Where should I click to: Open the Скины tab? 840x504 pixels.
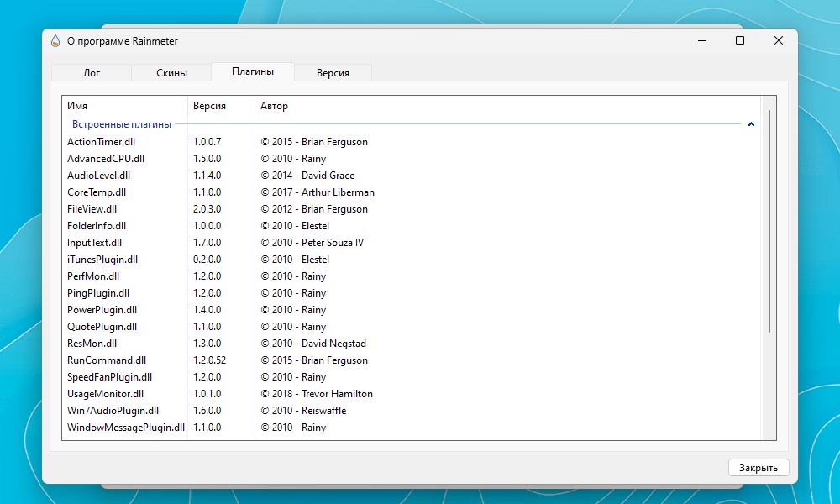[x=171, y=73]
